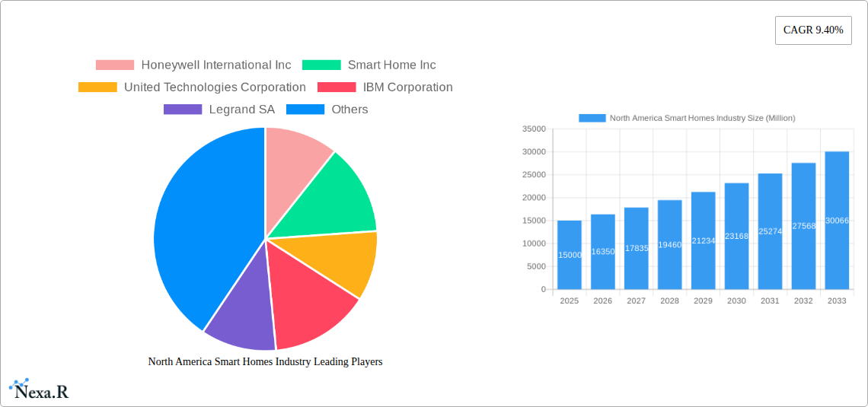Viewport: 868px width, 407px height.
Task: Click the 2025 x-axis label
Action: pyautogui.click(x=570, y=300)
